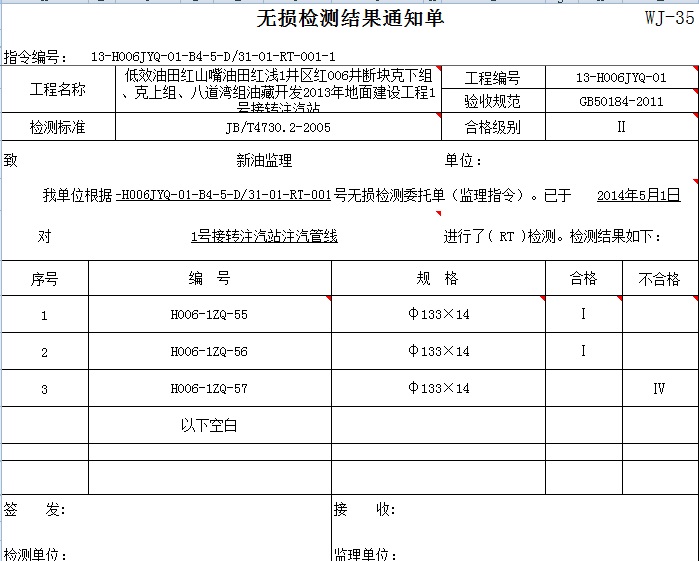Select the project name cell starting with 低效油田
Viewport: 699px width, 561px height.
(x=277, y=90)
